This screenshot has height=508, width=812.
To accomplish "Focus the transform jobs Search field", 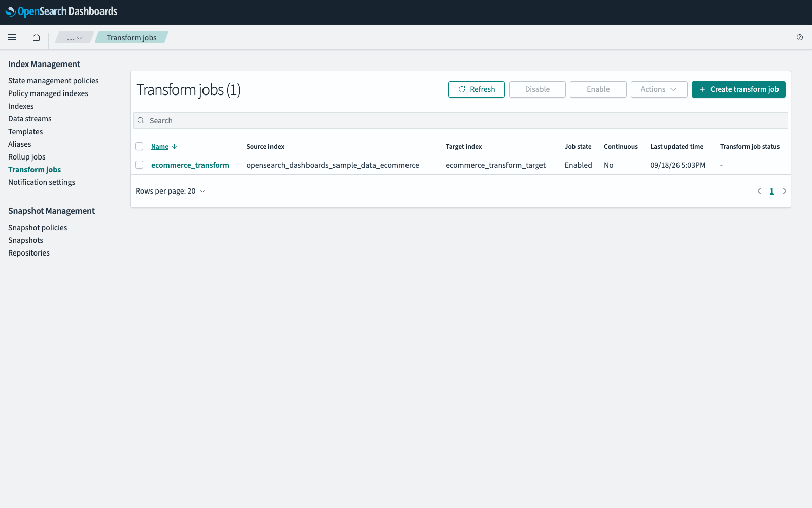I will click(461, 120).
